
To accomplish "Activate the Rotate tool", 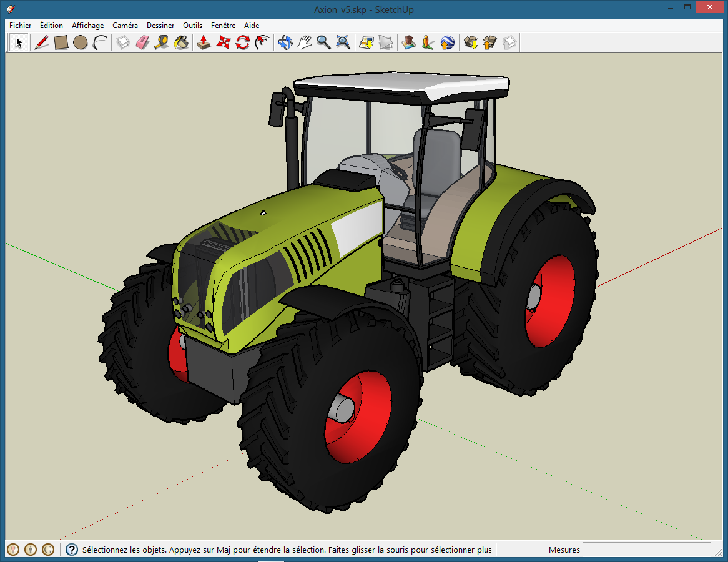I will click(x=242, y=42).
